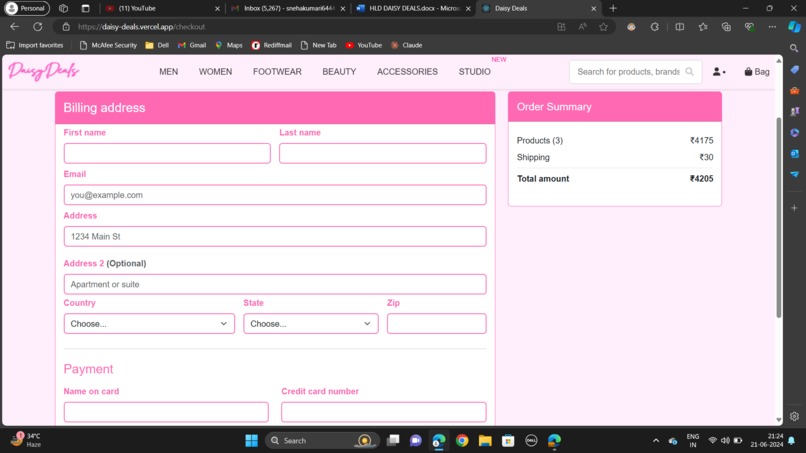Viewport: 806px width, 453px height.
Task: Open the BEAUTY menu category
Action: click(339, 71)
